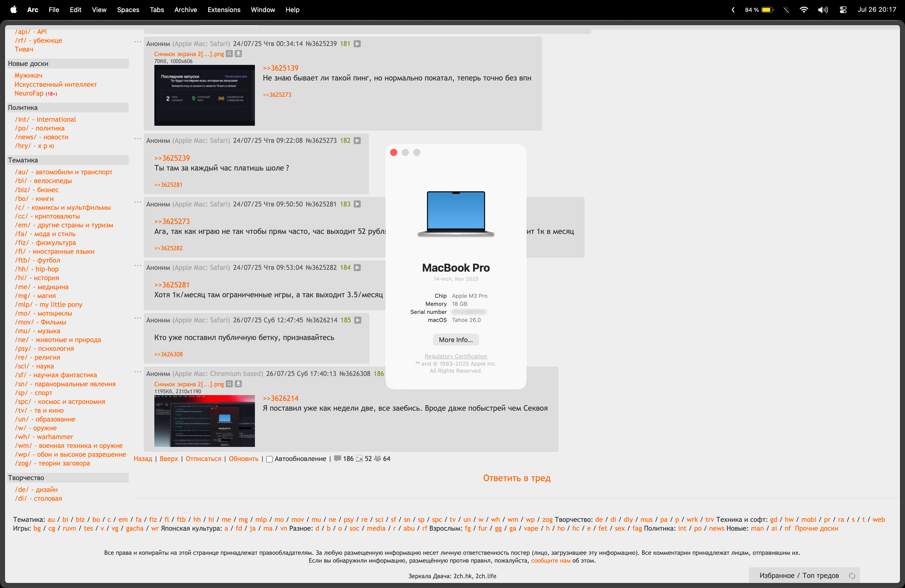Open the three-dot menu for post 3625239
The width and height of the screenshot is (905, 588).
click(x=138, y=42)
